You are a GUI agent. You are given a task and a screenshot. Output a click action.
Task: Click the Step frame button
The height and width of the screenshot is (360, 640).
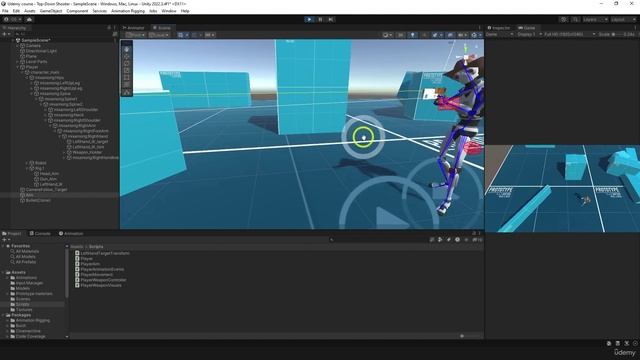(331, 19)
